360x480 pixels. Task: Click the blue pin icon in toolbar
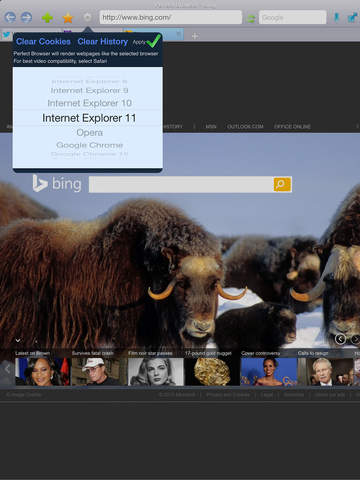pyautogui.click(x=337, y=17)
